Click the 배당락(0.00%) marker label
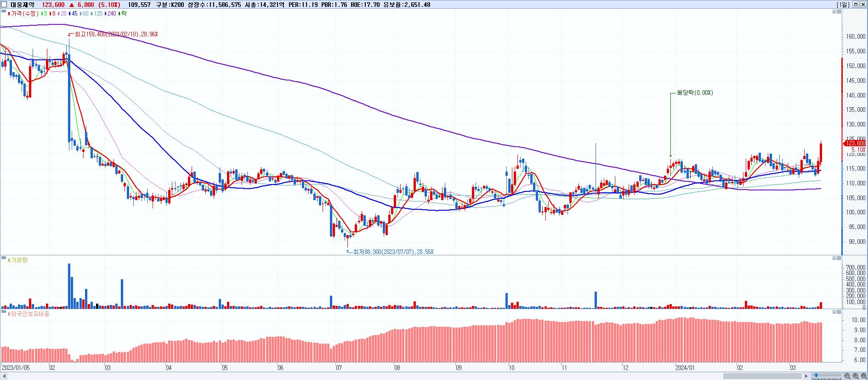 coord(695,93)
